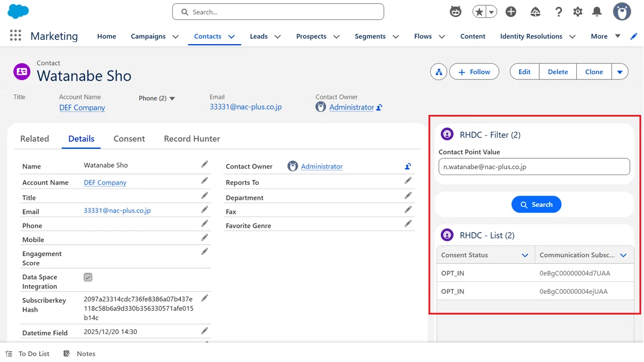This screenshot has width=644, height=362.
Task: Edit the Engagement Score pencil
Action: click(204, 251)
